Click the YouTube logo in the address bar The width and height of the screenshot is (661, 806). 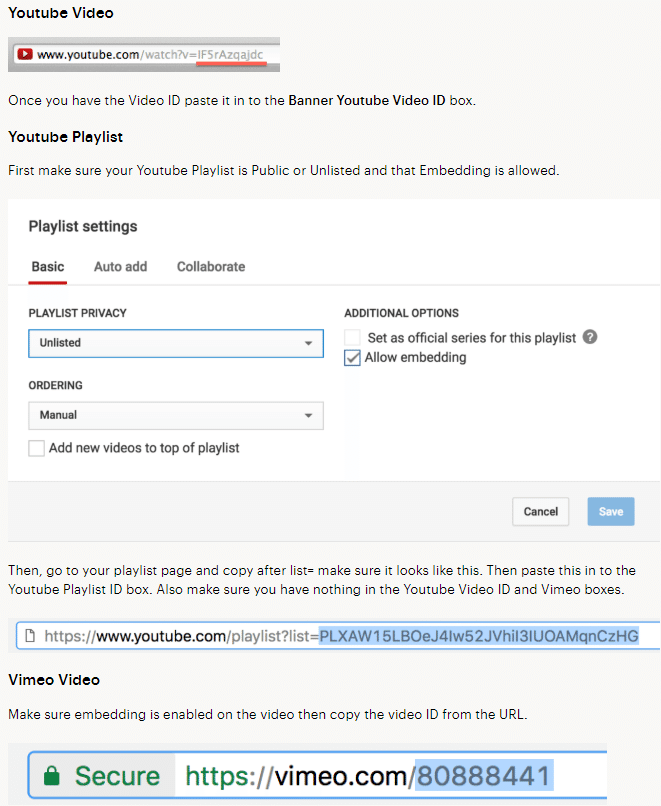pos(25,55)
